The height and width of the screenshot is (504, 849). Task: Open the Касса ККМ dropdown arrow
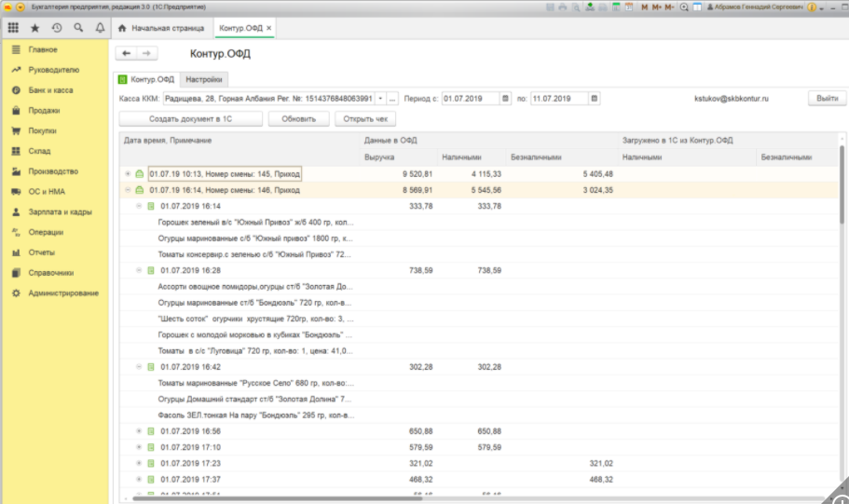[380, 98]
